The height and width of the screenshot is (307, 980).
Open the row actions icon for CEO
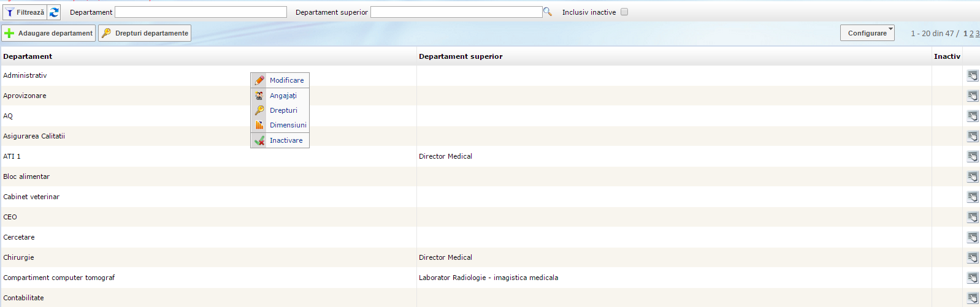[x=973, y=218]
